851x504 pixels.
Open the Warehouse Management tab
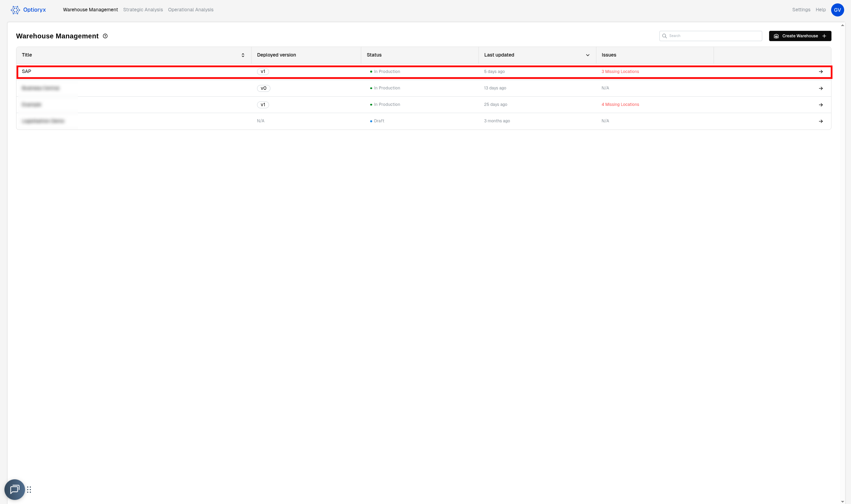90,10
